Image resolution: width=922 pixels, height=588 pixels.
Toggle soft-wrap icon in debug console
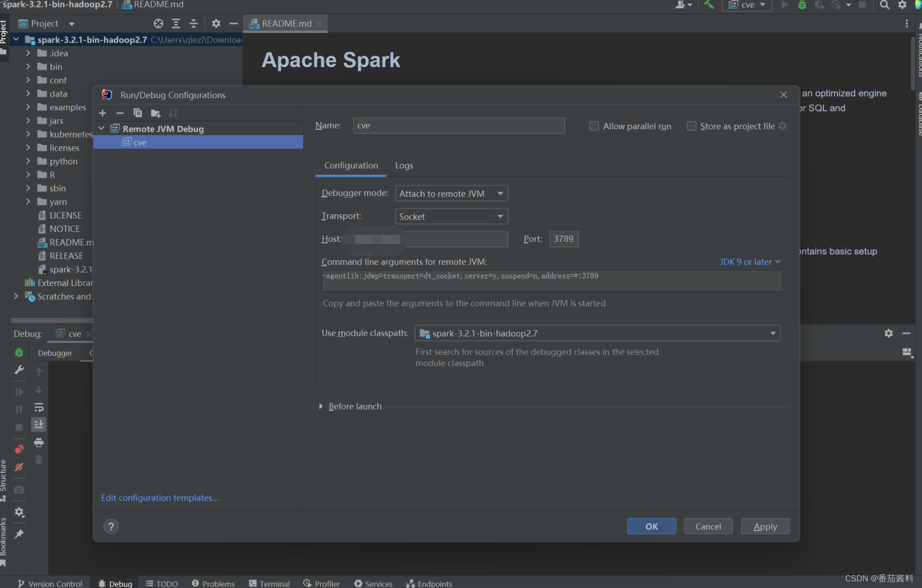click(x=39, y=407)
